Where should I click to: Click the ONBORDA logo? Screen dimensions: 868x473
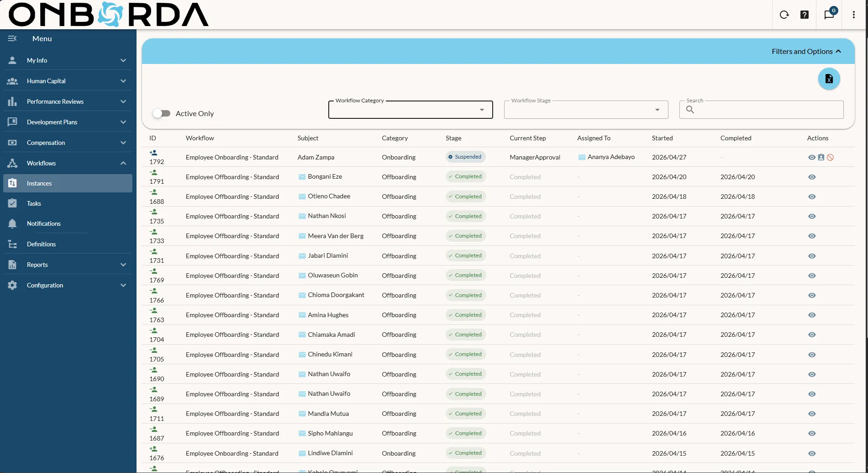tap(109, 14)
